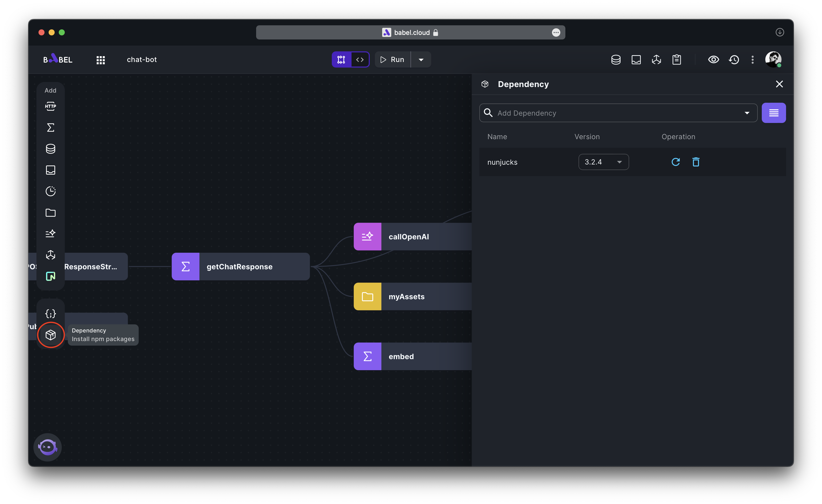Click the Add Dependency search field

point(614,113)
